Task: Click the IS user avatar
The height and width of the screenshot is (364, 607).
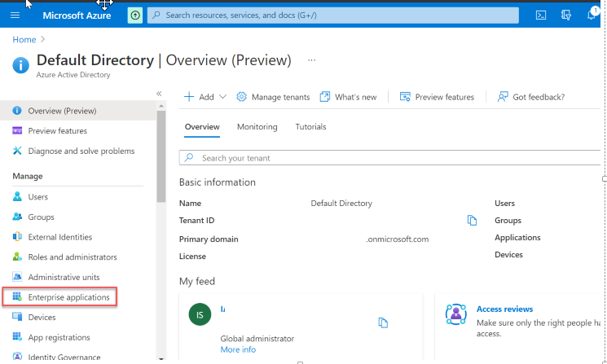Action: pos(200,314)
